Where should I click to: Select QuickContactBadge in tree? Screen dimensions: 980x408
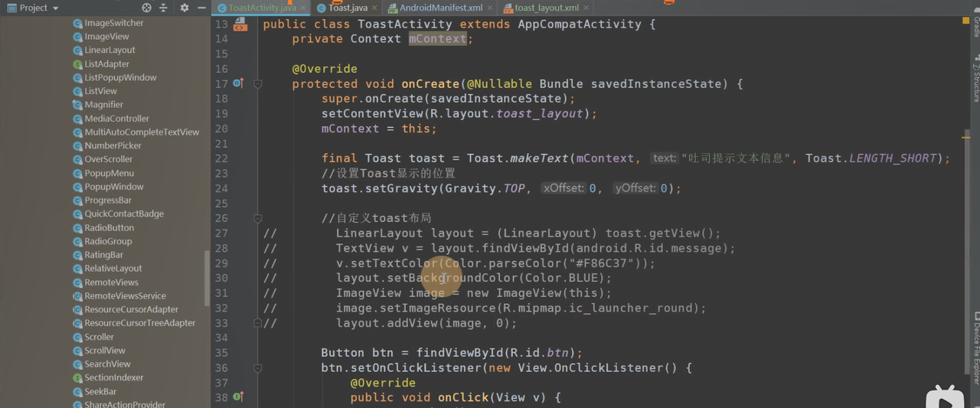[x=124, y=214]
